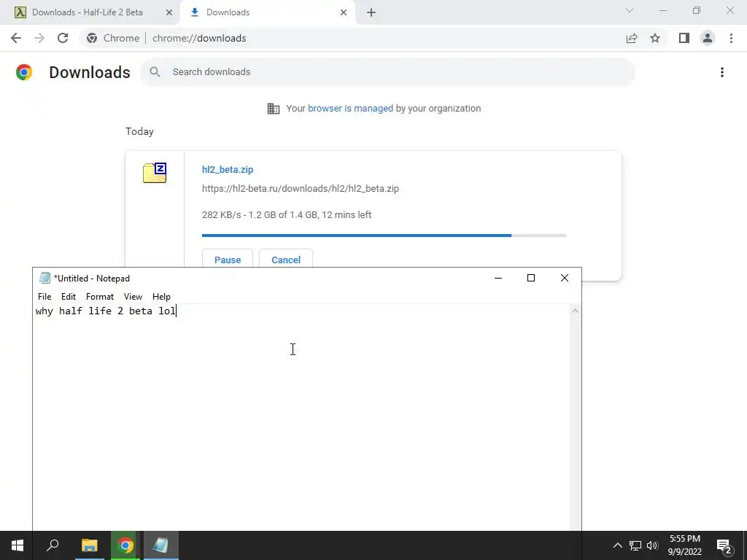This screenshot has height=560, width=747.
Task: Show hidden system tray icons
Action: (617, 545)
